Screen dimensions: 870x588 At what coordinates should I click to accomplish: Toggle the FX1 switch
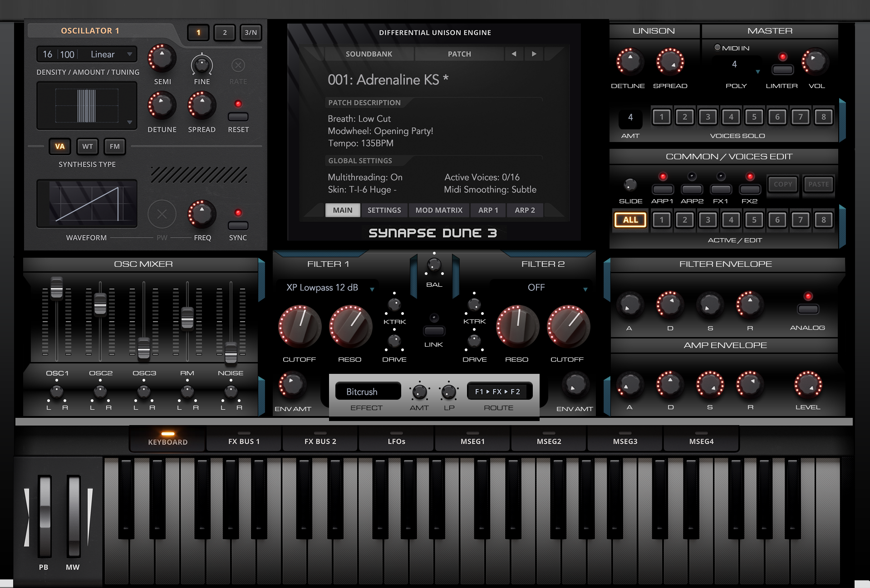tap(721, 189)
